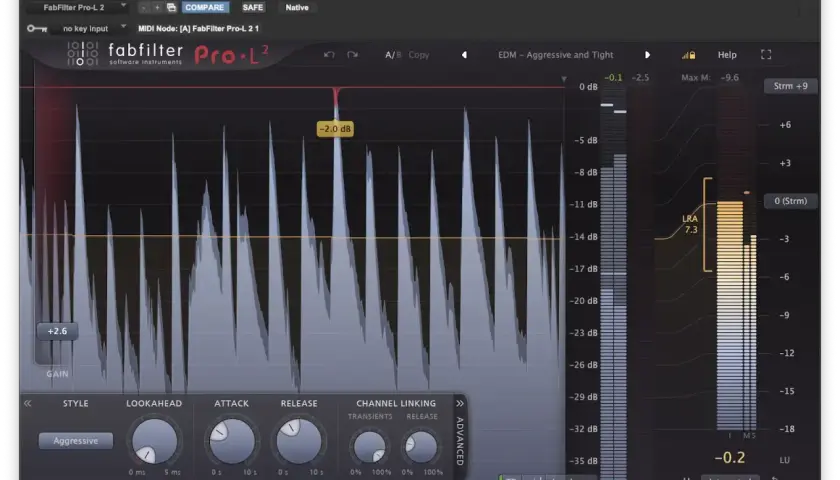This screenshot has width=840, height=480.
Task: Click the Channel Linking Transients knob
Action: [x=370, y=447]
